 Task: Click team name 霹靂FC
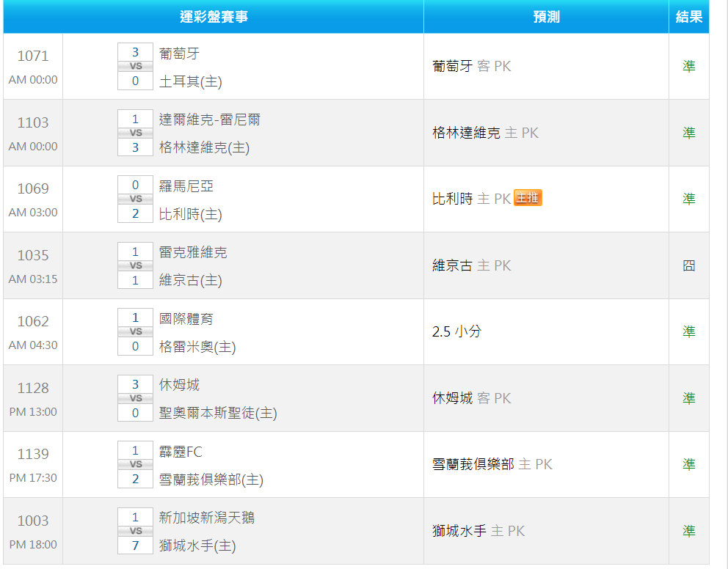click(x=181, y=452)
